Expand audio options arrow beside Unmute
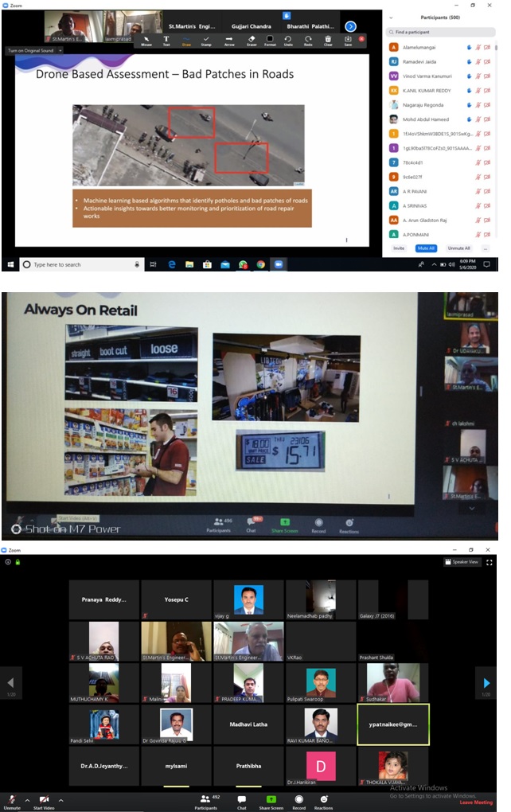Viewport: 511px width, 812px height. [27, 800]
